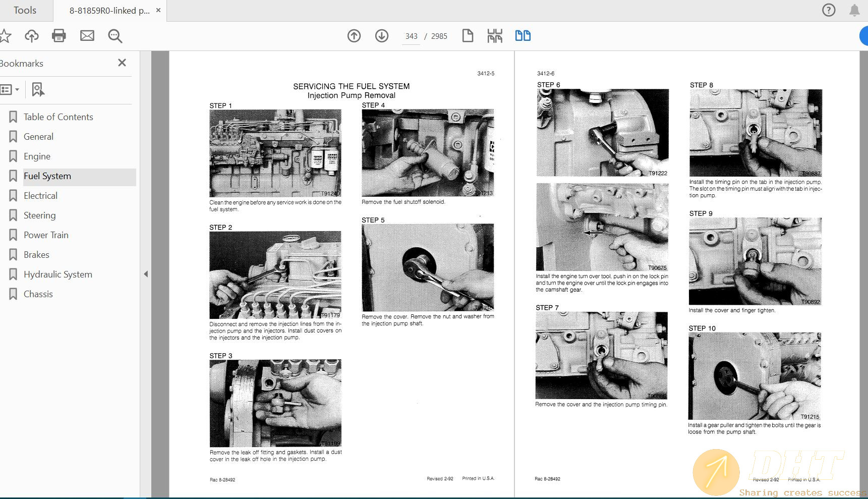Click the print icon in toolbar
Screen dimensions: 868x499
tap(59, 36)
